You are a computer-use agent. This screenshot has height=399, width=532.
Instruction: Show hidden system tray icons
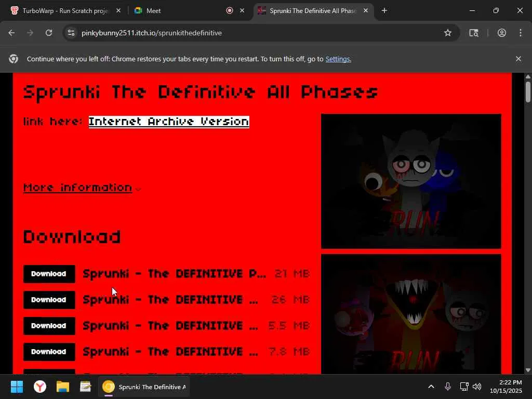[x=431, y=387]
